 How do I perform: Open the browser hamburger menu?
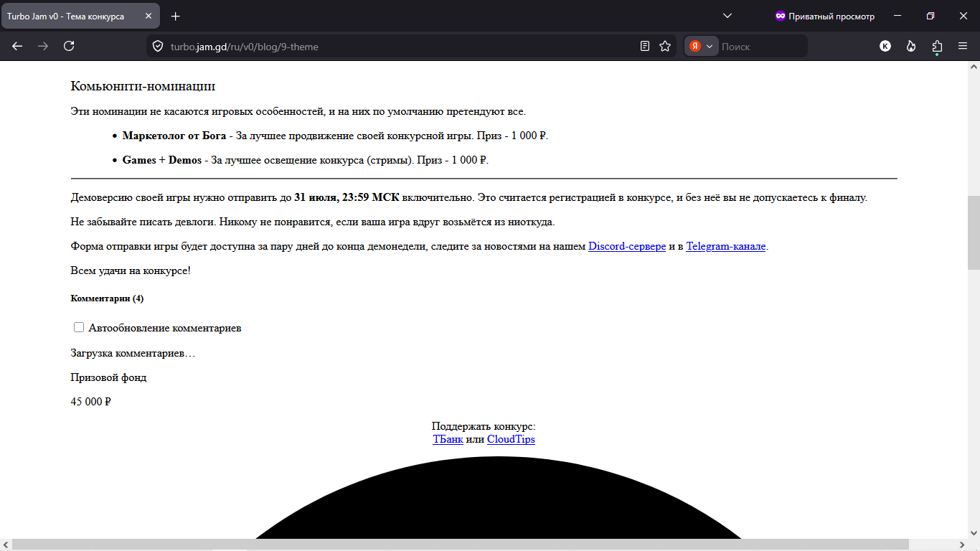[963, 46]
